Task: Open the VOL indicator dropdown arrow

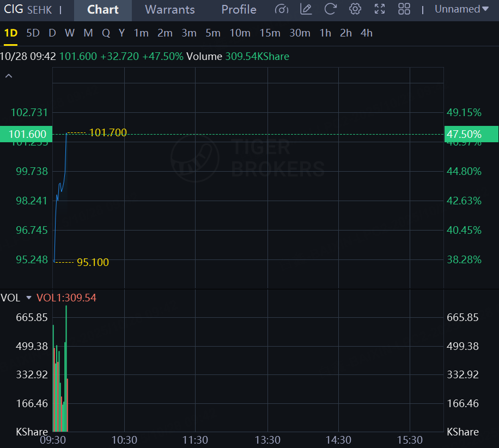Action: (x=29, y=298)
